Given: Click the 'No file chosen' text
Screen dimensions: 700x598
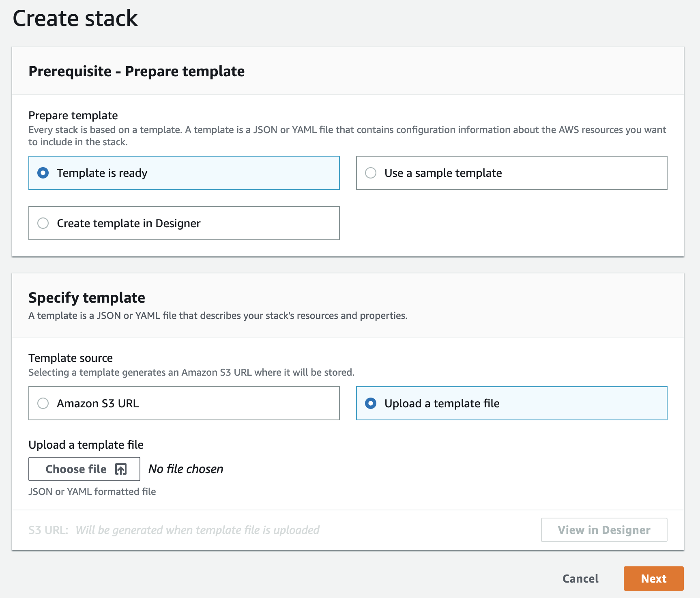Looking at the screenshot, I should (186, 469).
